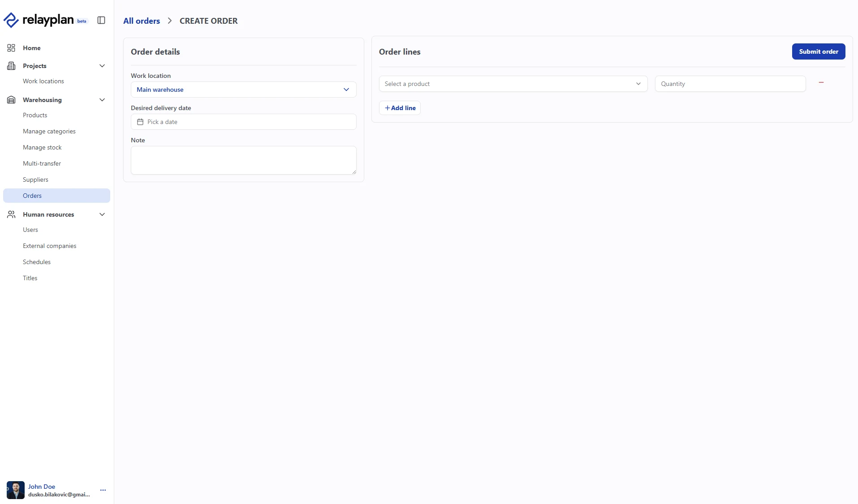858x504 pixels.
Task: Open Manage categories
Action: [49, 131]
